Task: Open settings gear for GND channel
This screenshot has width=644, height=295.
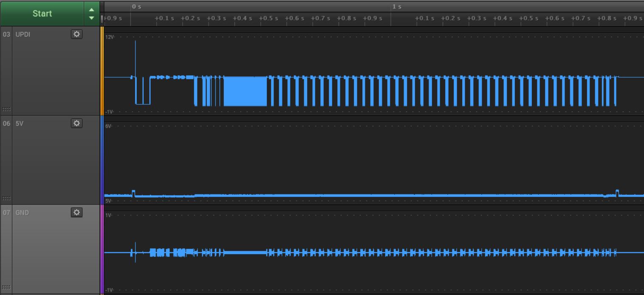Action: pos(76,213)
